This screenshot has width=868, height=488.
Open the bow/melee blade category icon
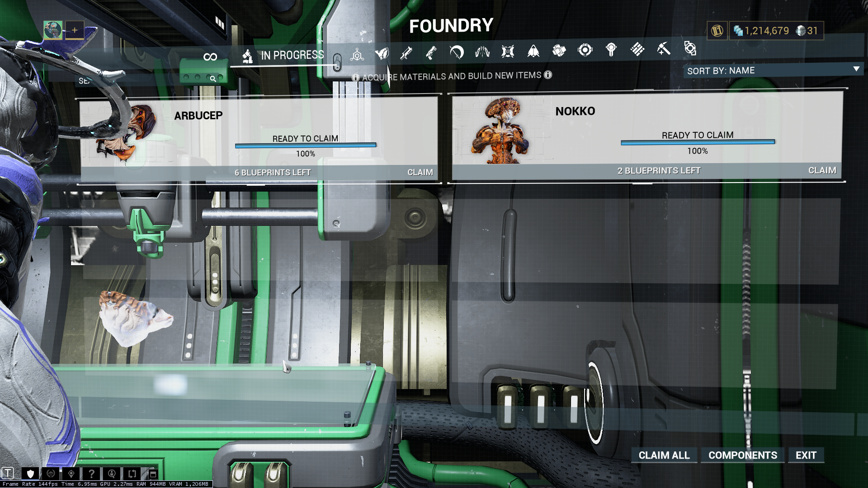[x=457, y=52]
